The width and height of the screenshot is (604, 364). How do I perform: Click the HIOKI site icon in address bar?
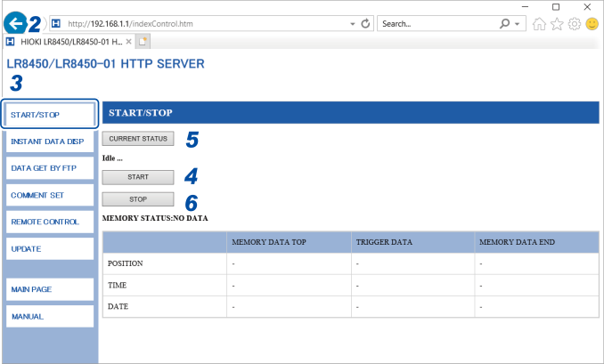56,24
